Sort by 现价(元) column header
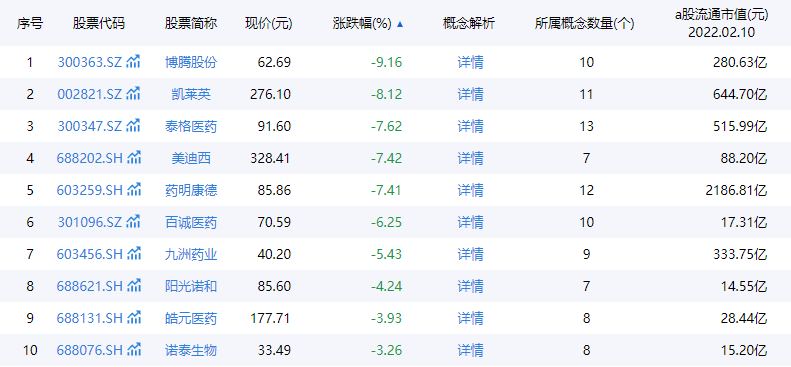791x367 pixels. (x=268, y=24)
